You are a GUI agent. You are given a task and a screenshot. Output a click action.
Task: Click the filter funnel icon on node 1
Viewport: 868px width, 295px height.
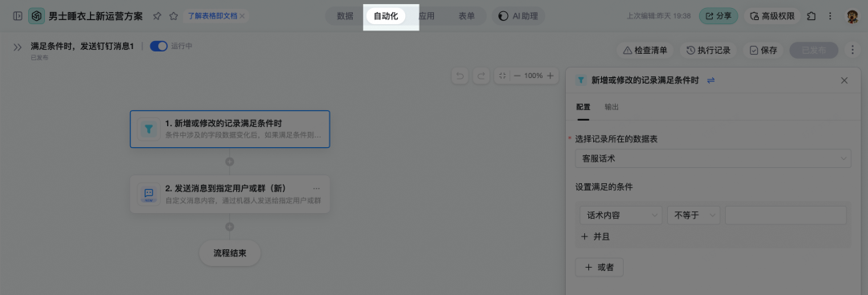(149, 129)
